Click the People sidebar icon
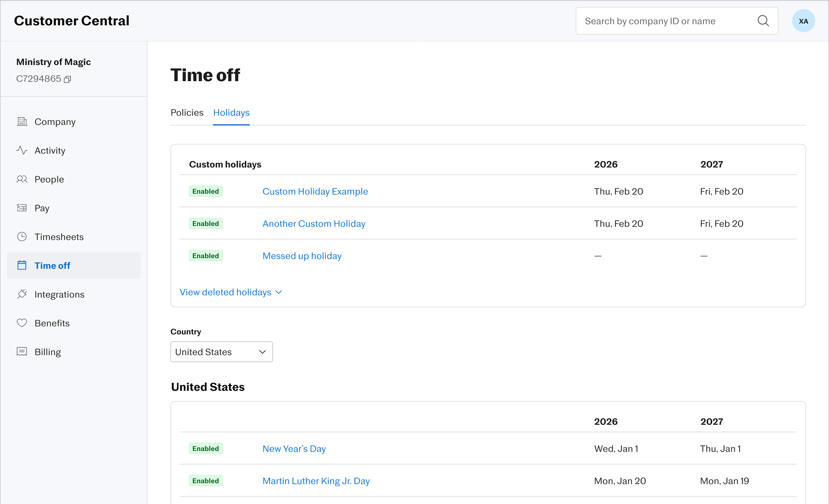 22,179
